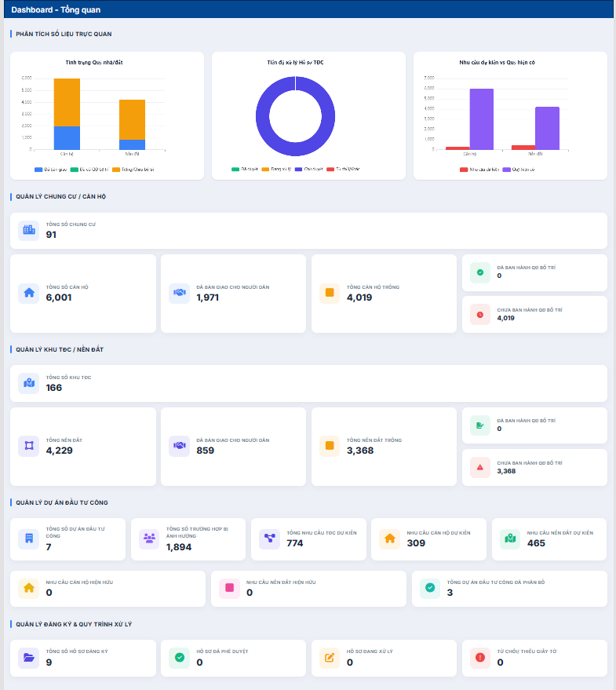The image size is (616, 690).
Task: Click the office building icon for Tổng số dự án đầu tư công
Action: (x=29, y=538)
